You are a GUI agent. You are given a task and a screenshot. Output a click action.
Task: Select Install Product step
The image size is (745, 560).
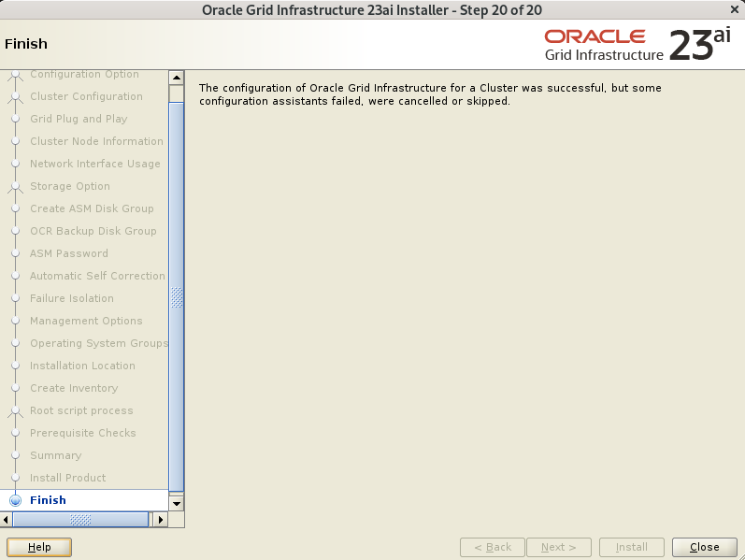(x=68, y=478)
